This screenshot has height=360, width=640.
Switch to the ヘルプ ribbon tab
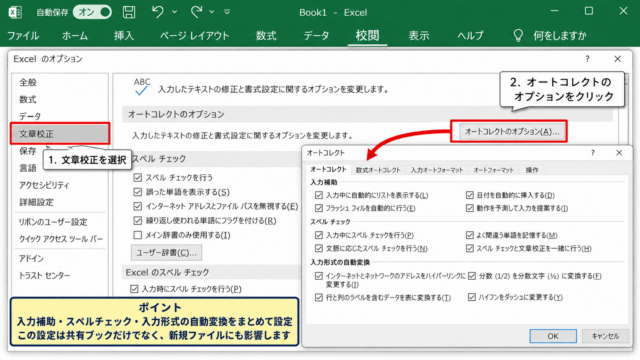coord(470,36)
